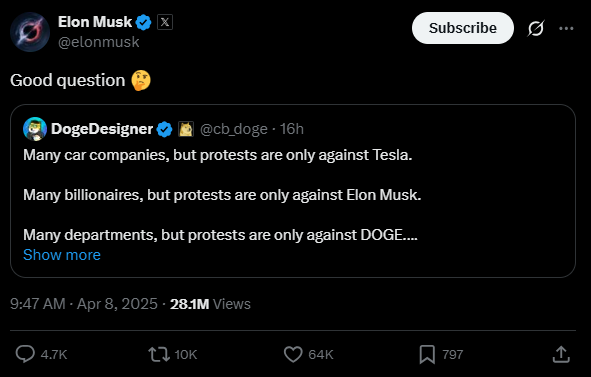The height and width of the screenshot is (377, 591).
Task: Click the Grok explain-post icon
Action: pos(536,28)
